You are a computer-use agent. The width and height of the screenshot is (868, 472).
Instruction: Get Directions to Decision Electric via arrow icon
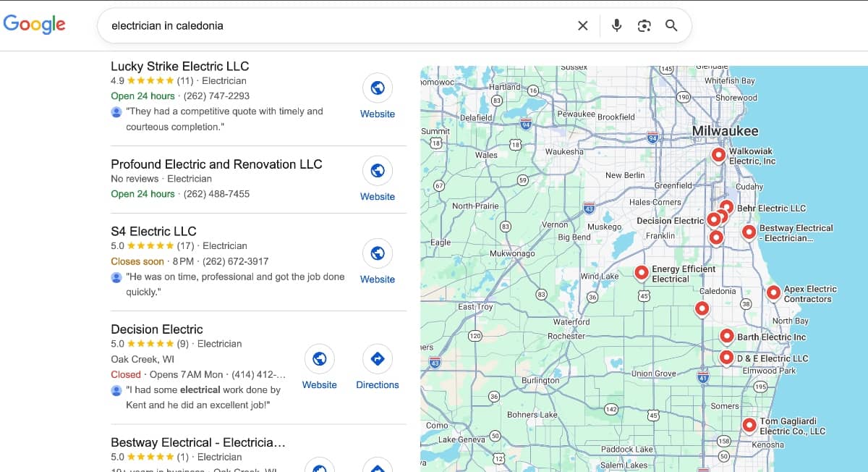(x=377, y=358)
